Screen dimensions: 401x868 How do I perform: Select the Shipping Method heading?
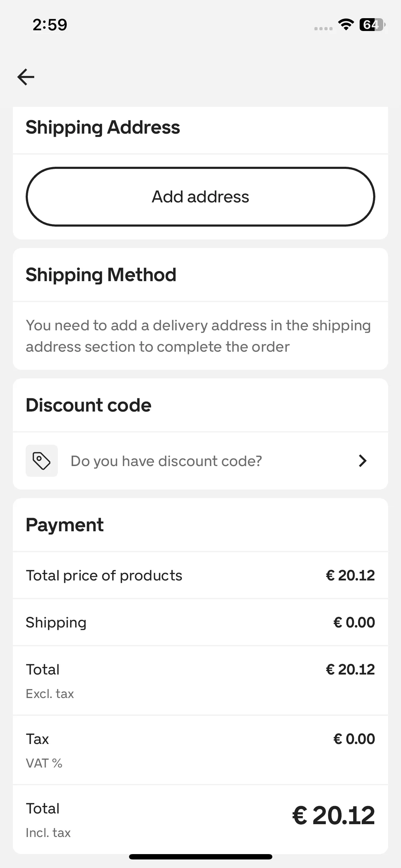[101, 275]
